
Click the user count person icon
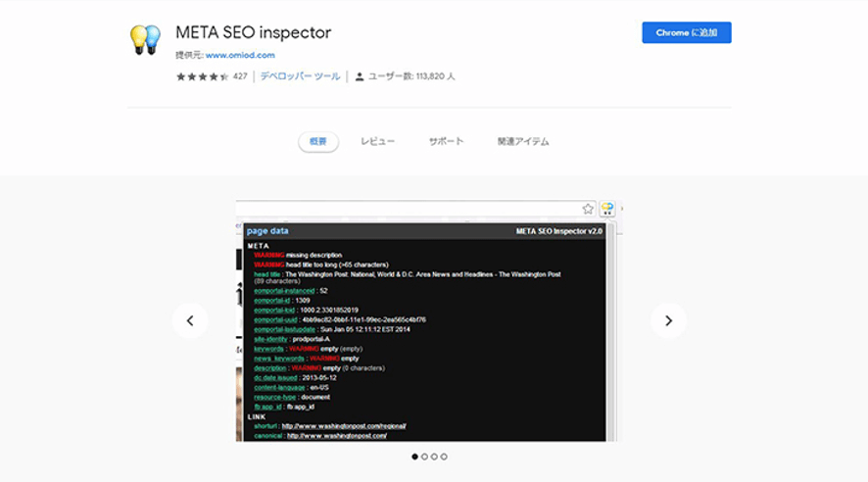pos(360,76)
